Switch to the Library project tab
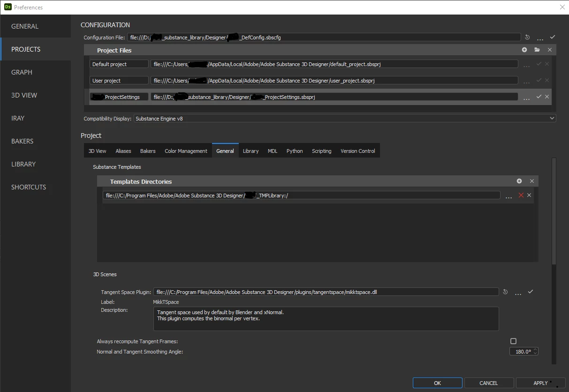The image size is (569, 392). click(x=250, y=151)
